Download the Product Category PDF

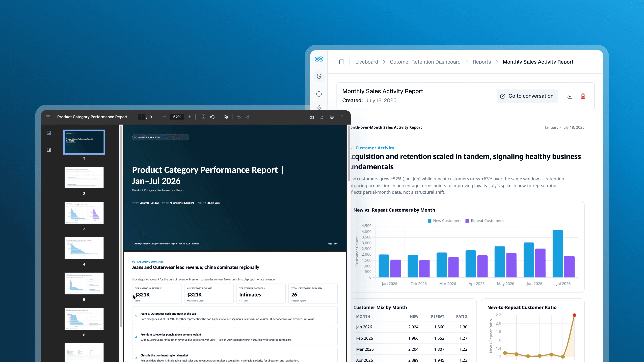(322, 117)
